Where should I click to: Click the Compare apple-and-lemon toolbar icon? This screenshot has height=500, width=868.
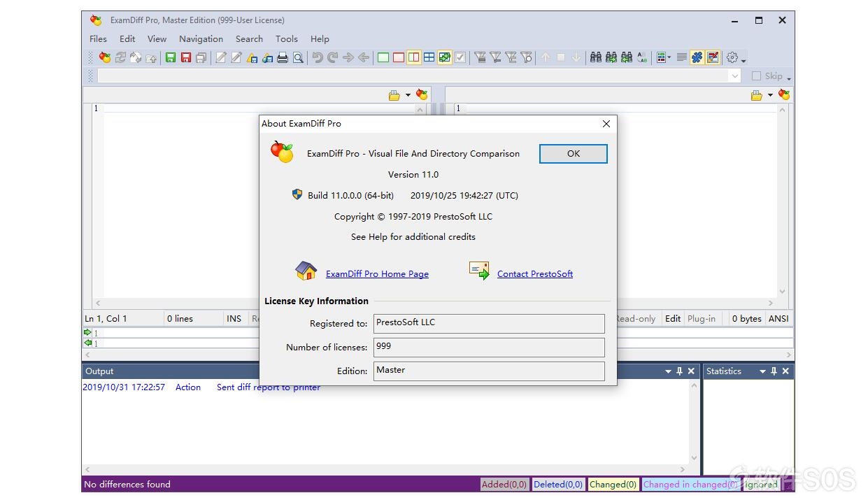[x=105, y=57]
